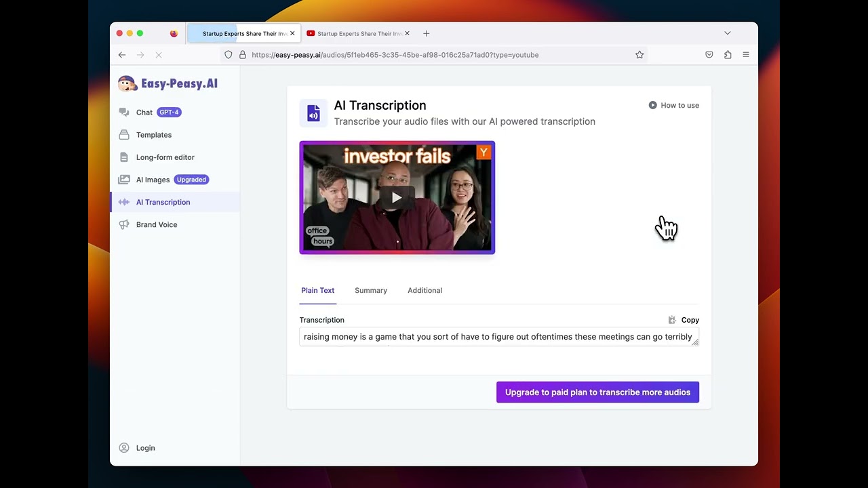Screen dimensions: 868x488
Task: Select the first Startup Experts browser tab
Action: (x=243, y=33)
